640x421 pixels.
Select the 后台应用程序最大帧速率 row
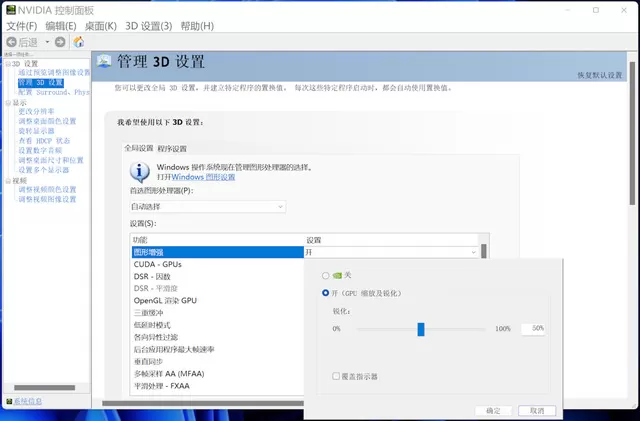218,350
